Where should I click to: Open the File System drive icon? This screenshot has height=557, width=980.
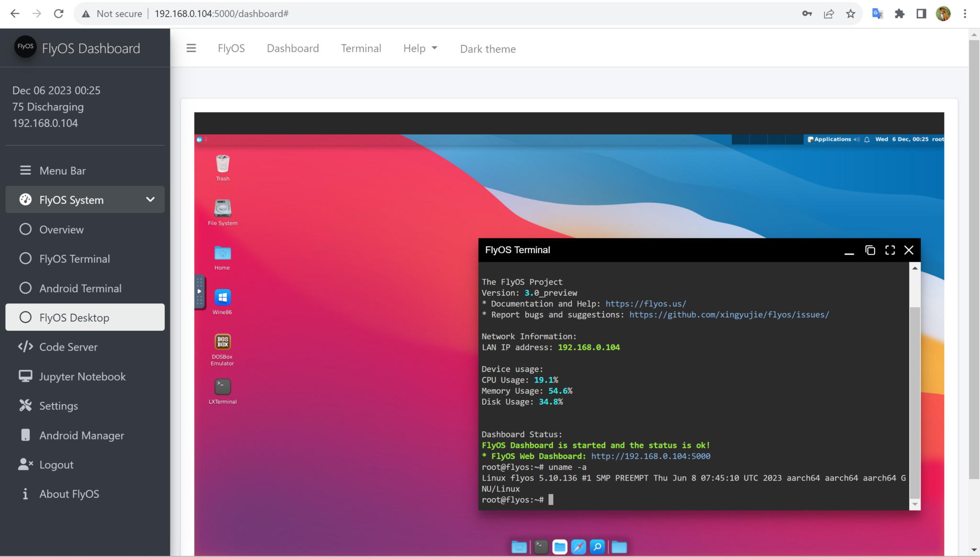(222, 209)
